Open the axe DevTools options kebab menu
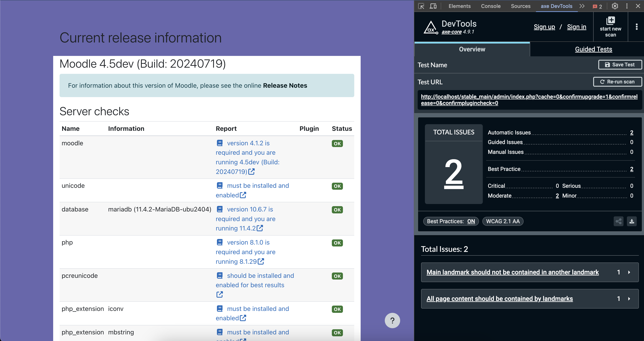The image size is (644, 341). (637, 27)
